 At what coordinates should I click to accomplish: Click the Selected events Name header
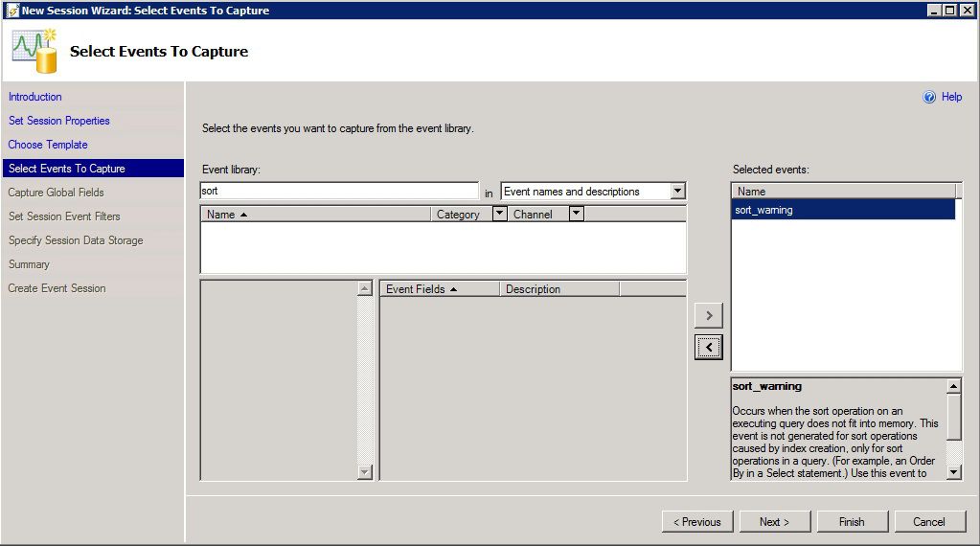pyautogui.click(x=844, y=192)
